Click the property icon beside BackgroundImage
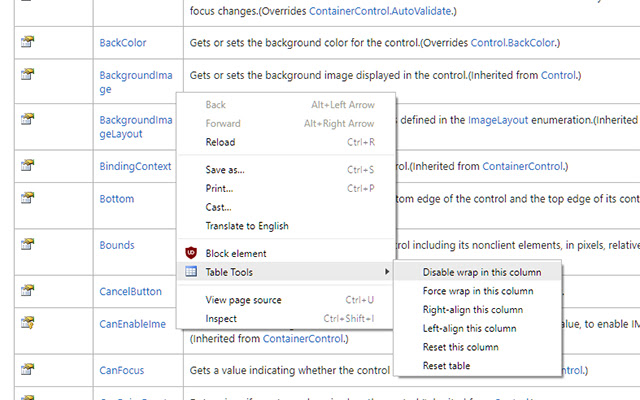The image size is (640, 400). (x=28, y=75)
